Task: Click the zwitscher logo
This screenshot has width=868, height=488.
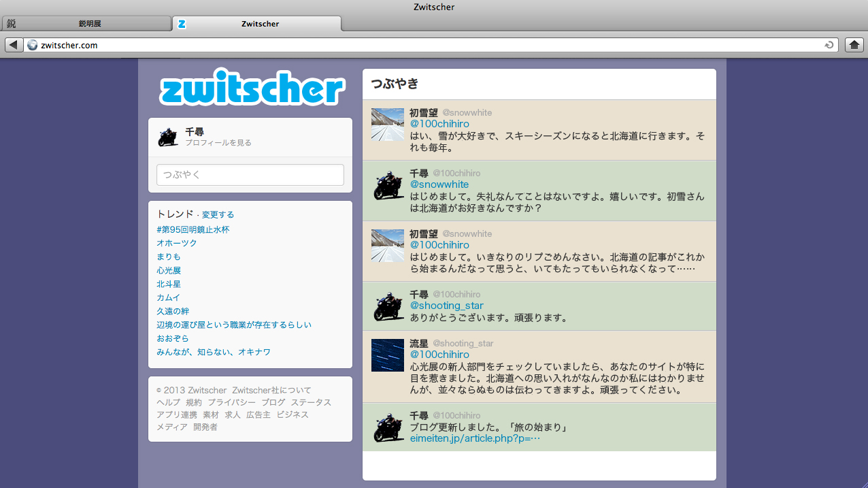Action: tap(252, 87)
